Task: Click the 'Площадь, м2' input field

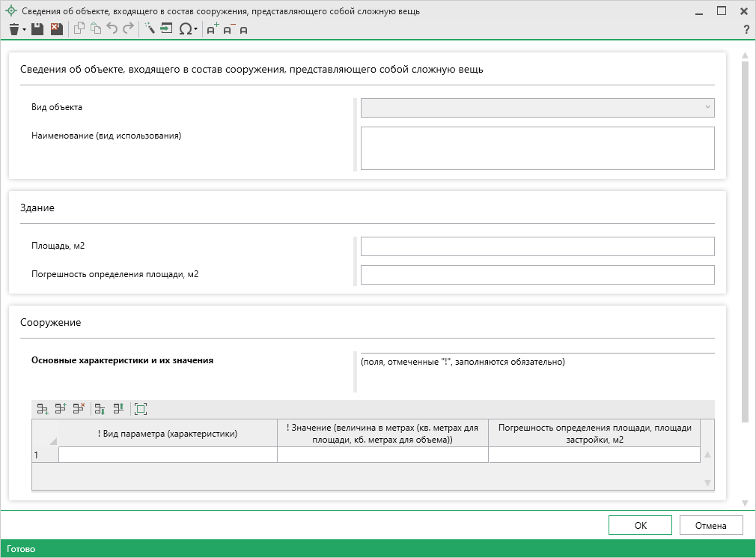Action: (537, 246)
